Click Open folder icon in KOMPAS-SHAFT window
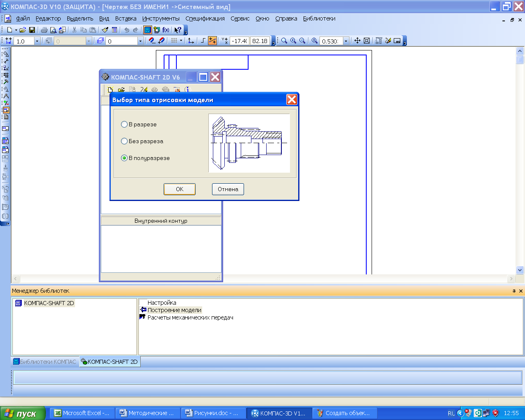 tap(121, 90)
